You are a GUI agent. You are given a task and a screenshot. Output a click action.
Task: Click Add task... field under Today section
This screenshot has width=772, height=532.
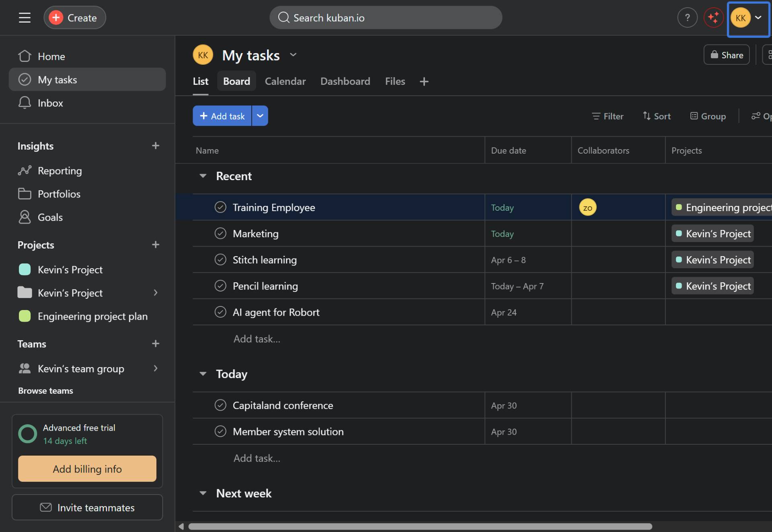coord(257,458)
